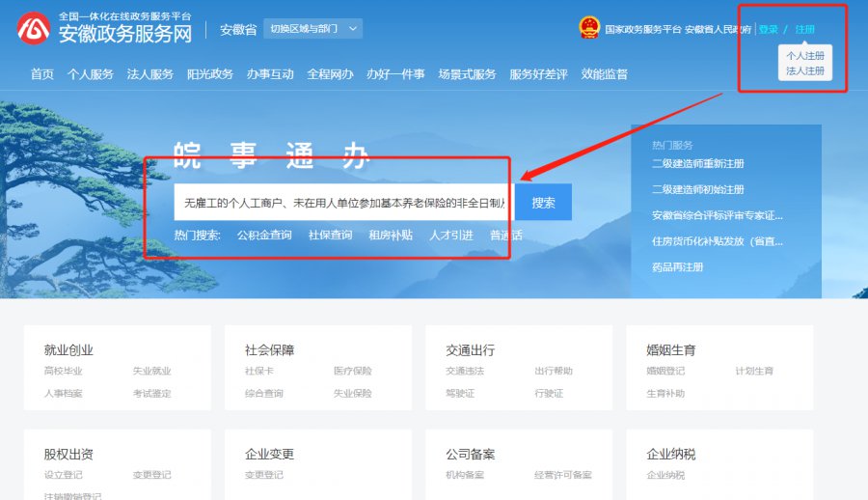
Task: Click 失业就业 under 就业创业
Action: point(151,371)
